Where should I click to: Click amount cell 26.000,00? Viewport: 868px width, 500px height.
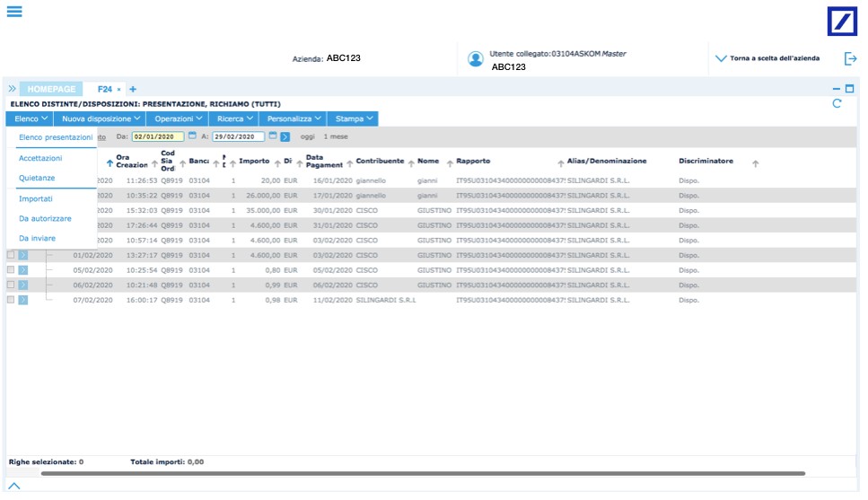pyautogui.click(x=264, y=196)
